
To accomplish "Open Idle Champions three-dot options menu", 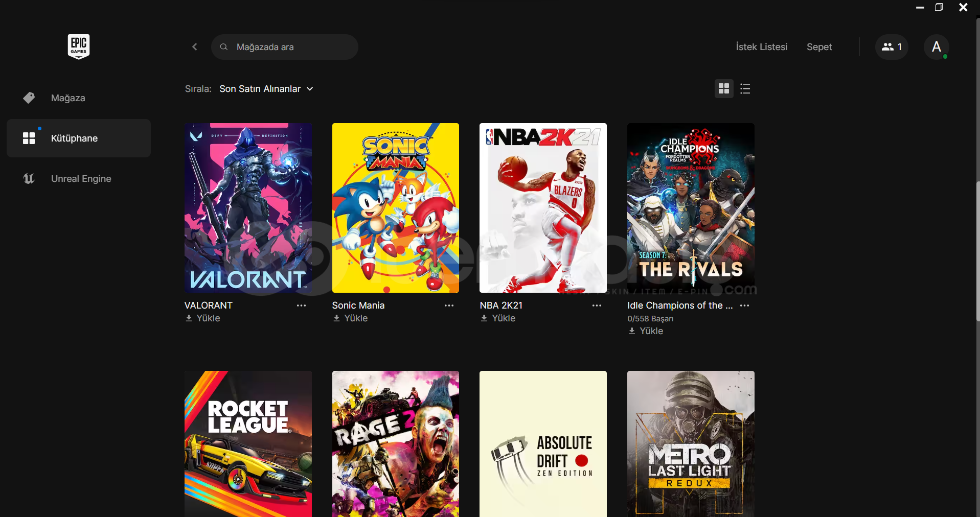I will coord(744,306).
